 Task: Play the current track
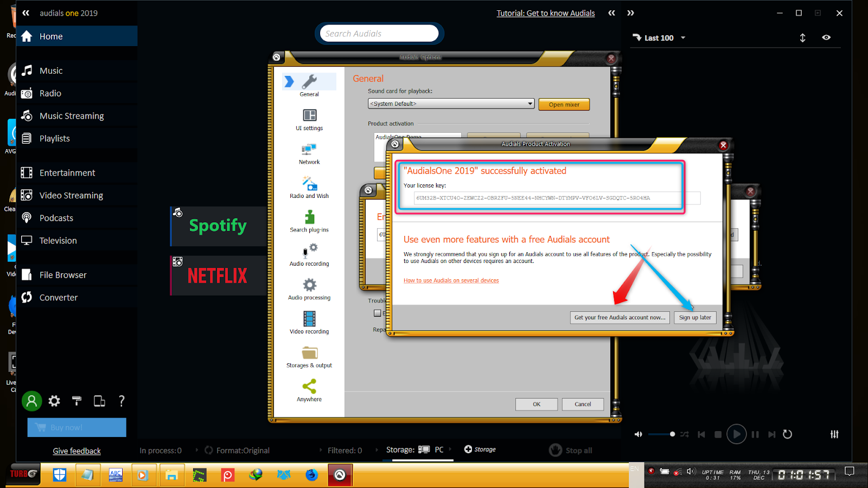pyautogui.click(x=736, y=434)
